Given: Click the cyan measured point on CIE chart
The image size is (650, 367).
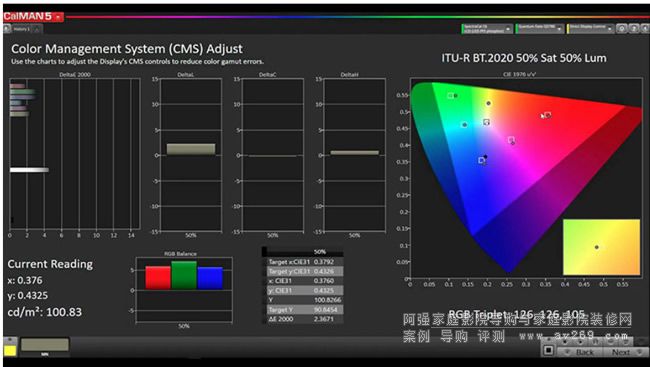Looking at the screenshot, I should (x=464, y=124).
